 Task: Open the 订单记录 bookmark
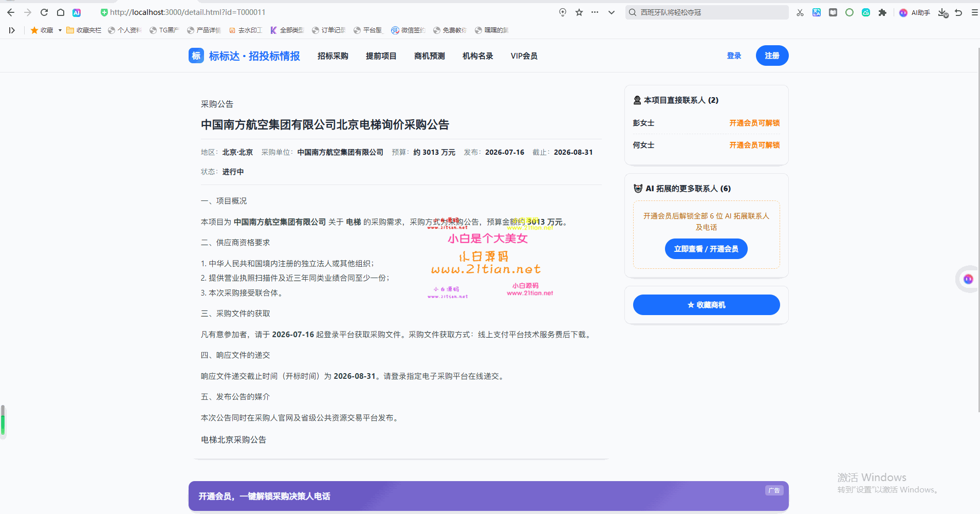pos(329,30)
